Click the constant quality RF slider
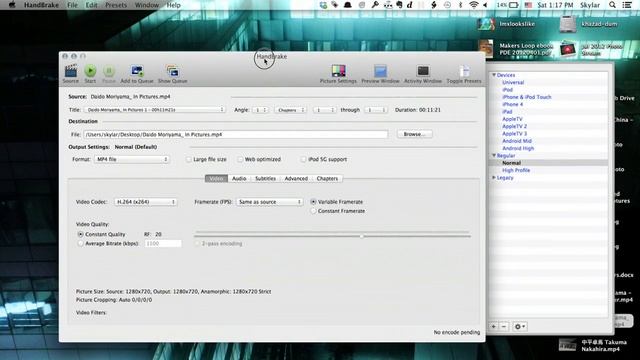640x360 pixels. (332, 236)
